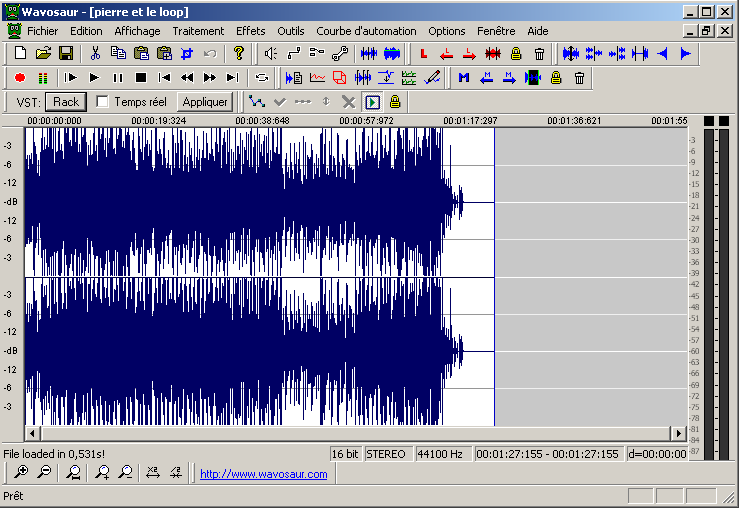Screen dimensions: 739x508
Task: Click the trash icon in loop toolbar
Action: click(x=539, y=53)
